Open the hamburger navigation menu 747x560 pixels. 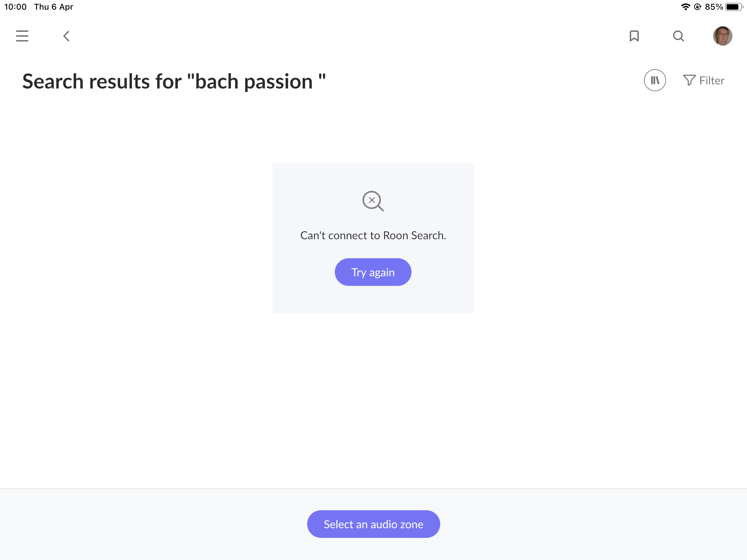[22, 36]
